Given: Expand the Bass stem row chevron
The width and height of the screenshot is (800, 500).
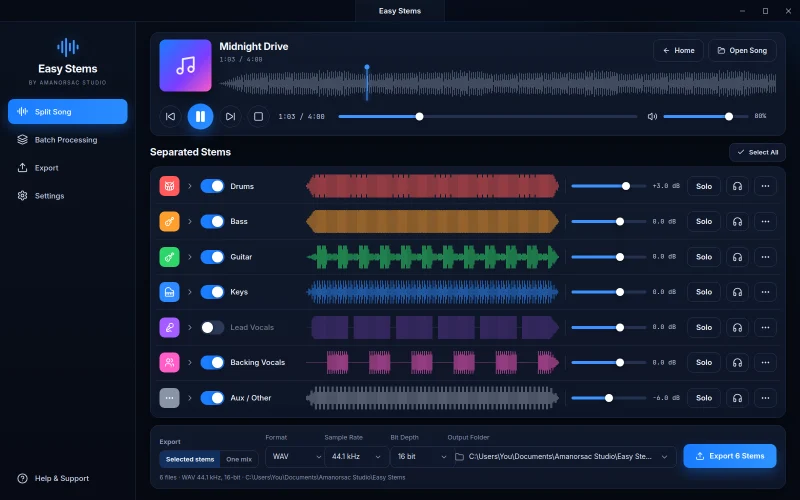Looking at the screenshot, I should tap(190, 221).
